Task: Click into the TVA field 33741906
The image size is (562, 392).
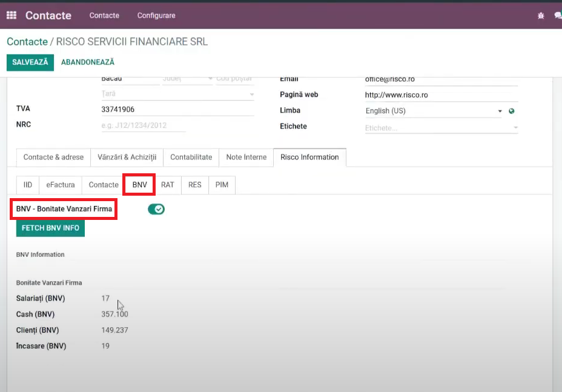Action: (177, 110)
